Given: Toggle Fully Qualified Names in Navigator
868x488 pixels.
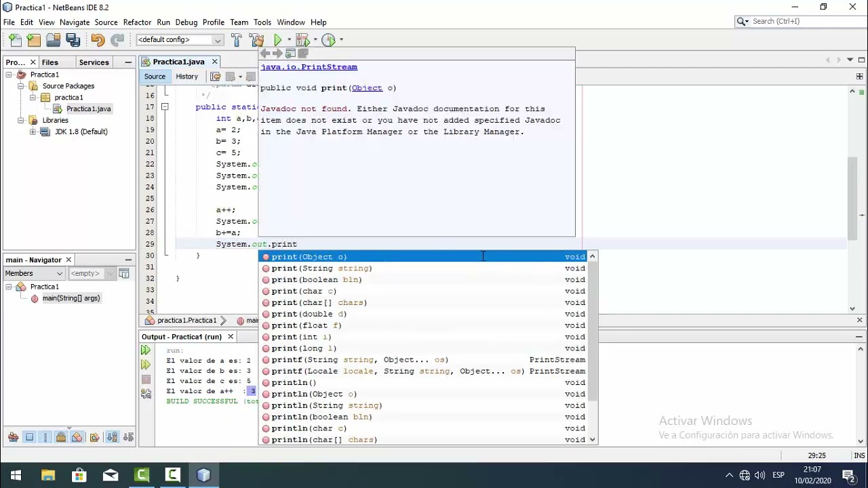Looking at the screenshot, I should pyautogui.click(x=94, y=437).
